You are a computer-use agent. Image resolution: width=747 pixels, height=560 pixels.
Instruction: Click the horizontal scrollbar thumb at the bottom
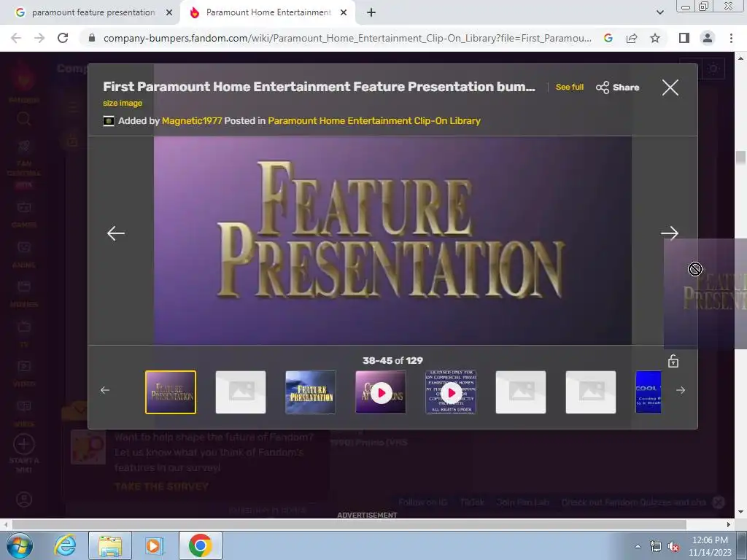pyautogui.click(x=349, y=524)
